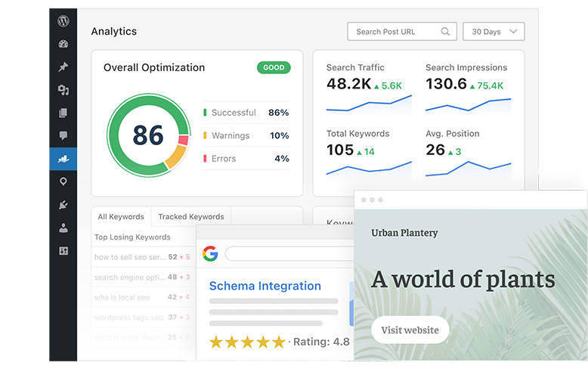This screenshot has height=378, width=588.
Task: Open the WordPress logo menu
Action: (63, 21)
